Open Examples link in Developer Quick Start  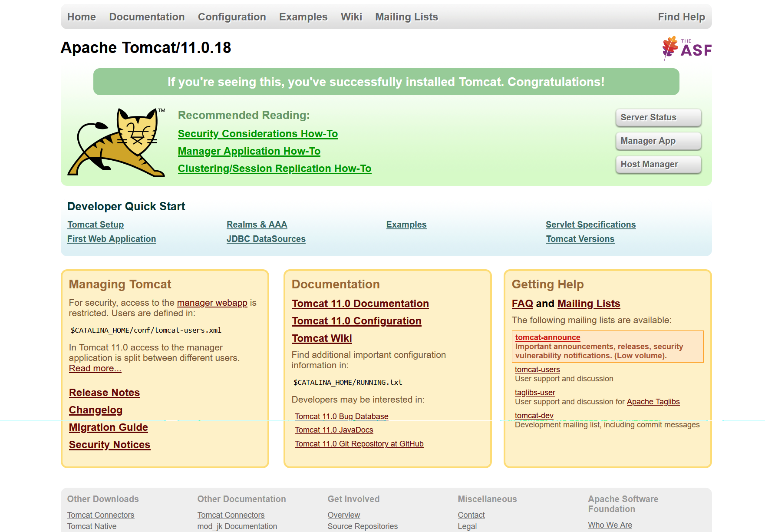click(x=406, y=225)
